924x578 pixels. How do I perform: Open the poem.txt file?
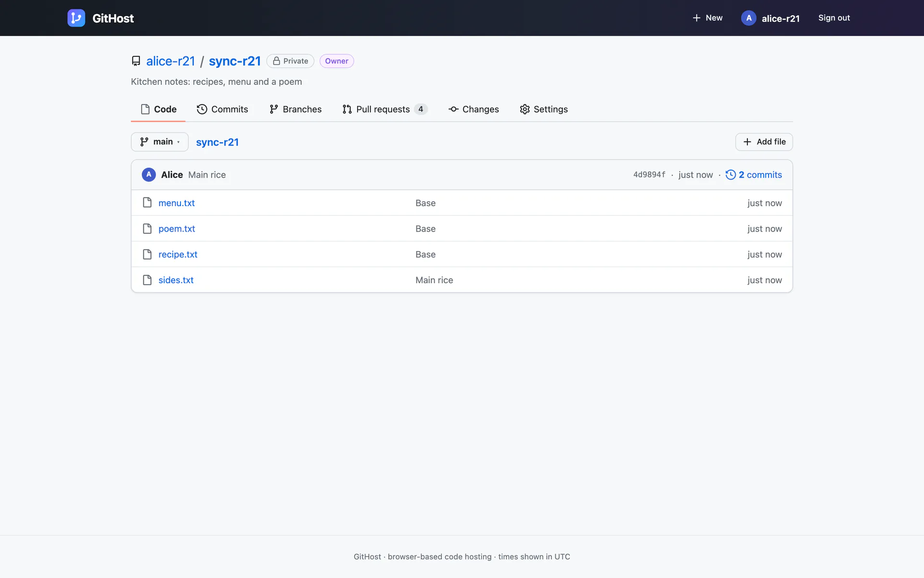tap(177, 228)
